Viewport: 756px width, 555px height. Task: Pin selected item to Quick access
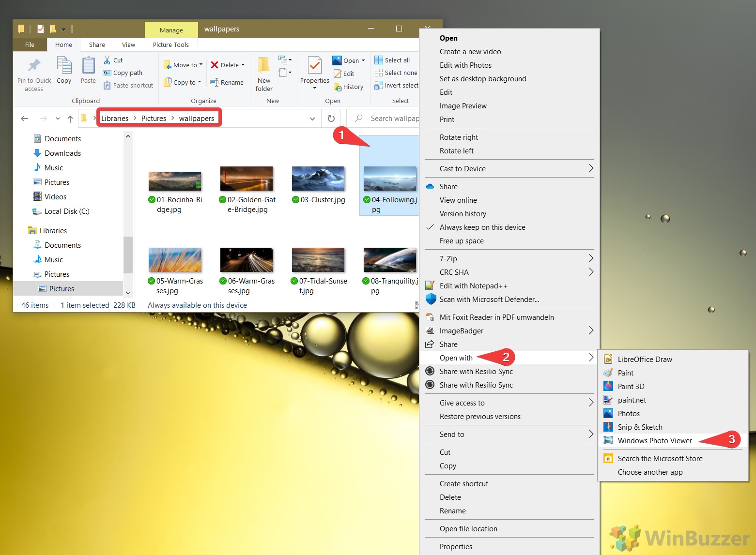[x=33, y=74]
